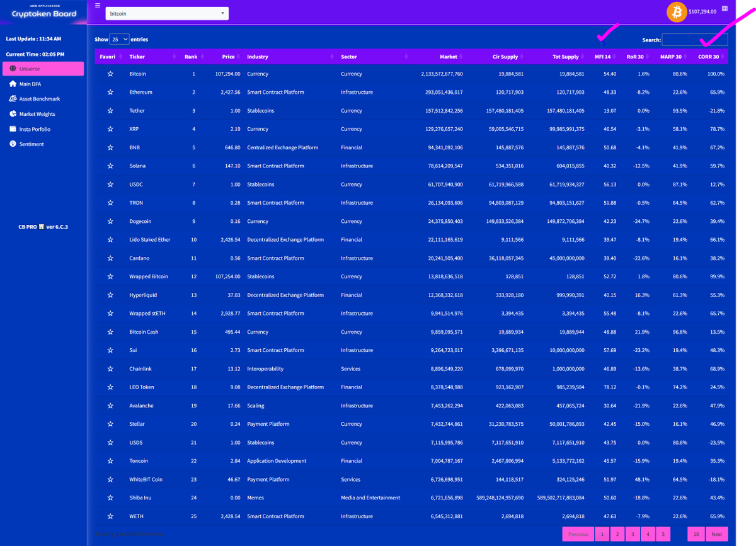Sort by Ticker column
The image size is (756, 546).
pos(152,57)
